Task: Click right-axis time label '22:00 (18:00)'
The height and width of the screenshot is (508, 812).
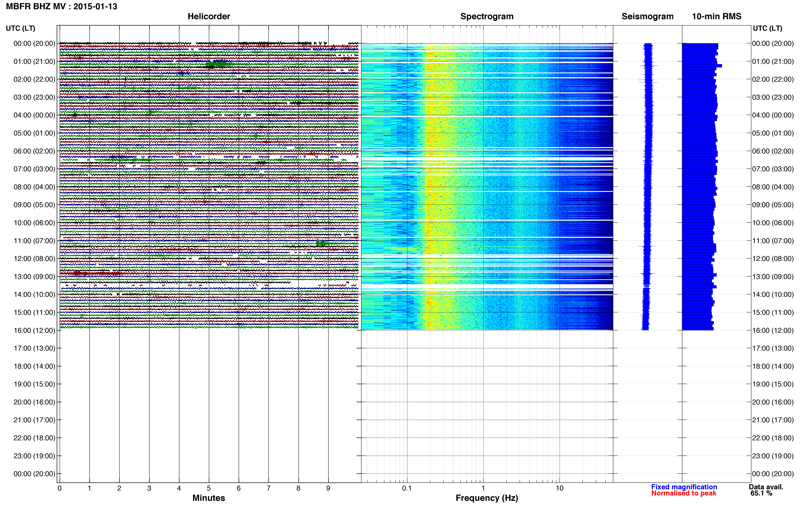Action: click(773, 438)
